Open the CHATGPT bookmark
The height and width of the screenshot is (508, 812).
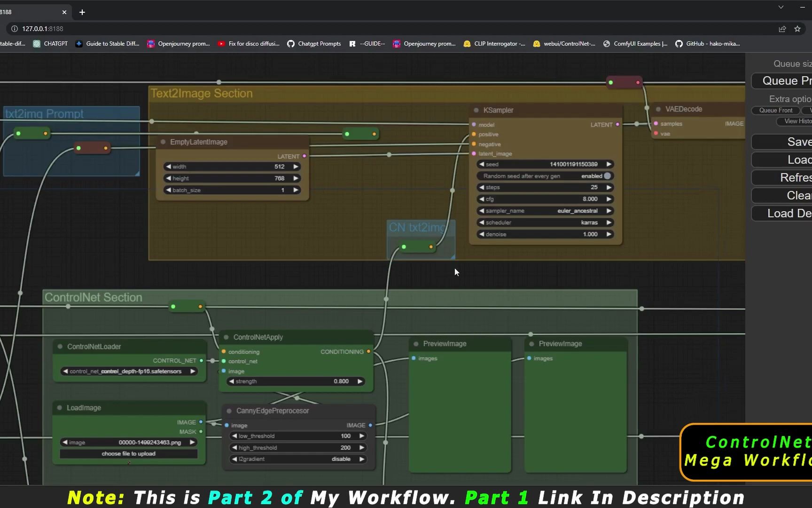pyautogui.click(x=50, y=44)
